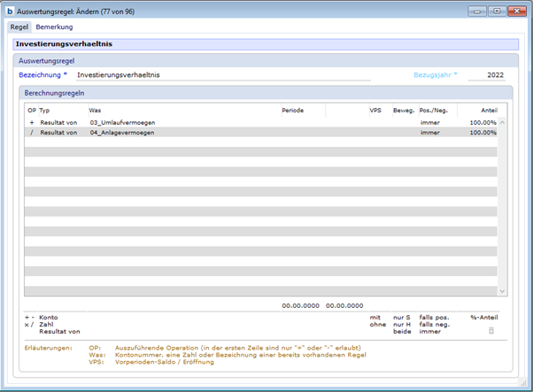
Task: Click the trash icon under %-Anteil
Action: (x=491, y=330)
